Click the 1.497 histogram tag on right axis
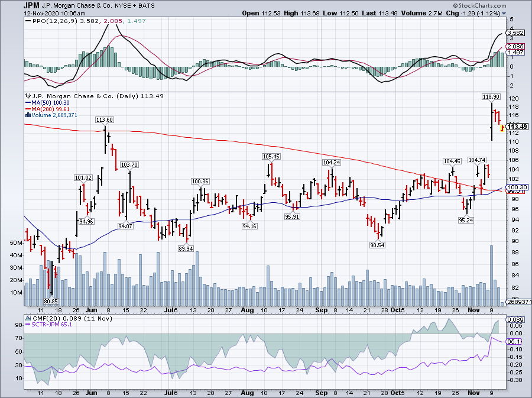Image resolution: width=532 pixels, height=398 pixels. tap(515, 53)
